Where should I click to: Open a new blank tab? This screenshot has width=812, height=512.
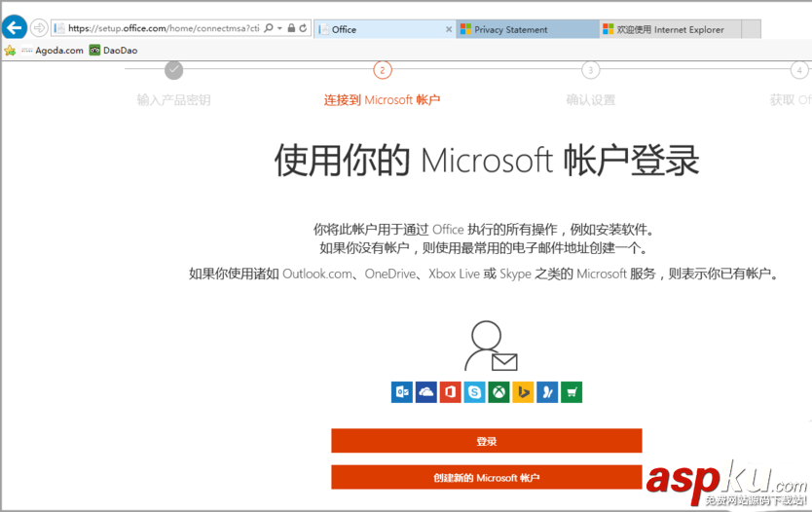click(x=751, y=29)
